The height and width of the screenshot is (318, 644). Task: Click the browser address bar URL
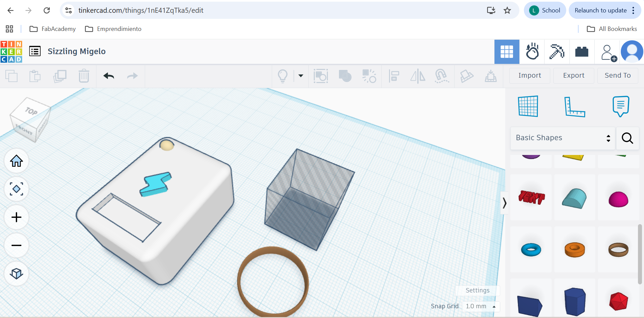pyautogui.click(x=141, y=10)
